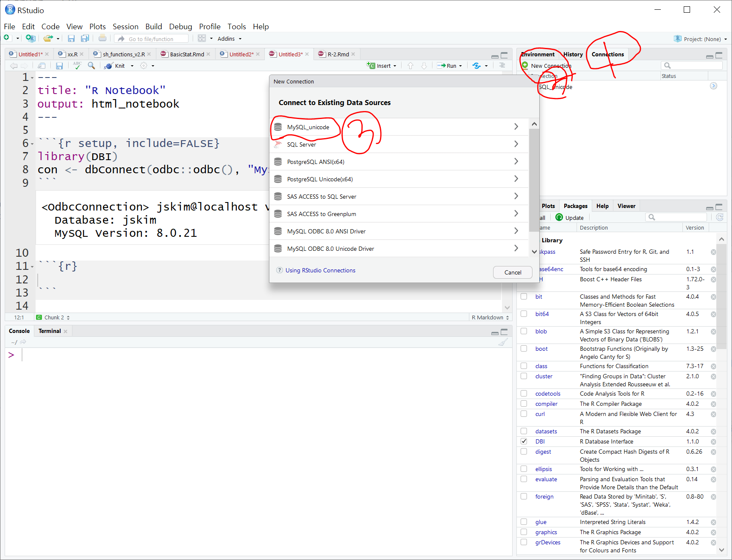Show document outline icon
The width and height of the screenshot is (732, 560).
[x=502, y=66]
